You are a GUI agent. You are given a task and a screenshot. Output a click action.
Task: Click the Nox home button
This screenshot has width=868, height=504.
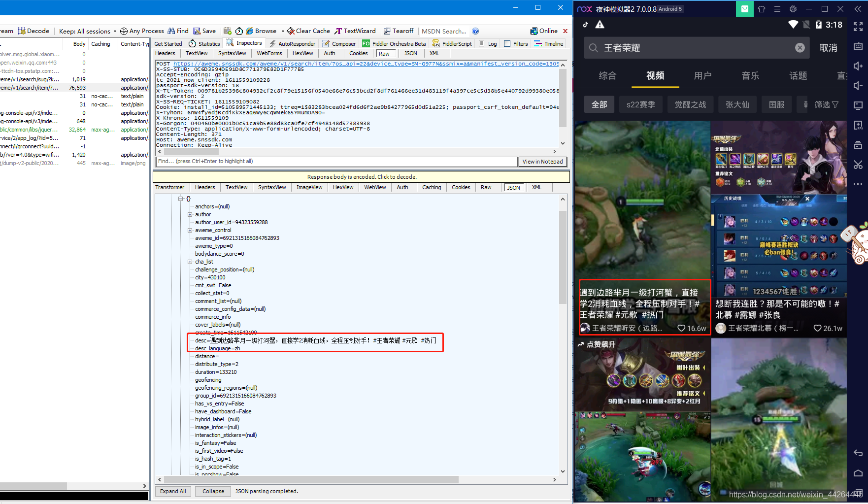click(x=858, y=473)
